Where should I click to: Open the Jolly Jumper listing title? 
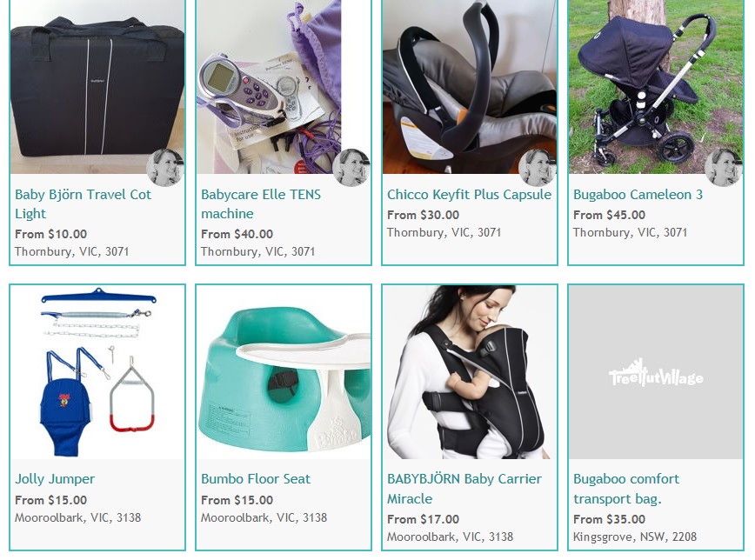[55, 479]
